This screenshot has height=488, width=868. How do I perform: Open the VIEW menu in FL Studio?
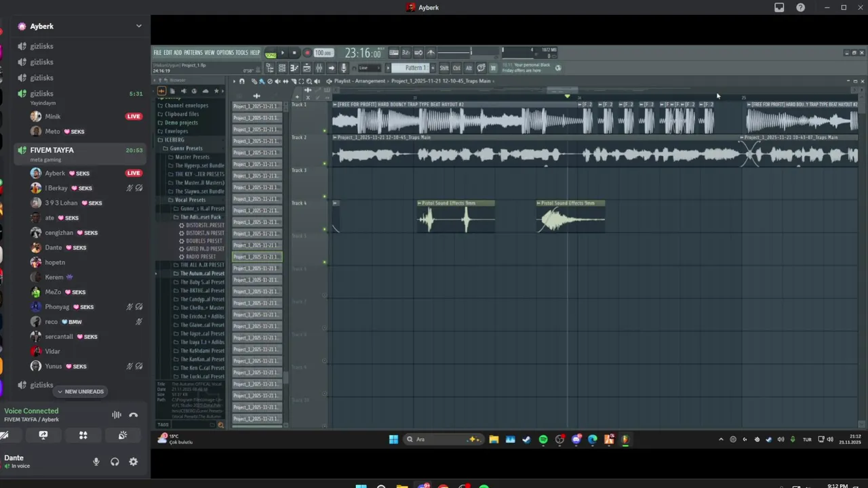click(210, 52)
